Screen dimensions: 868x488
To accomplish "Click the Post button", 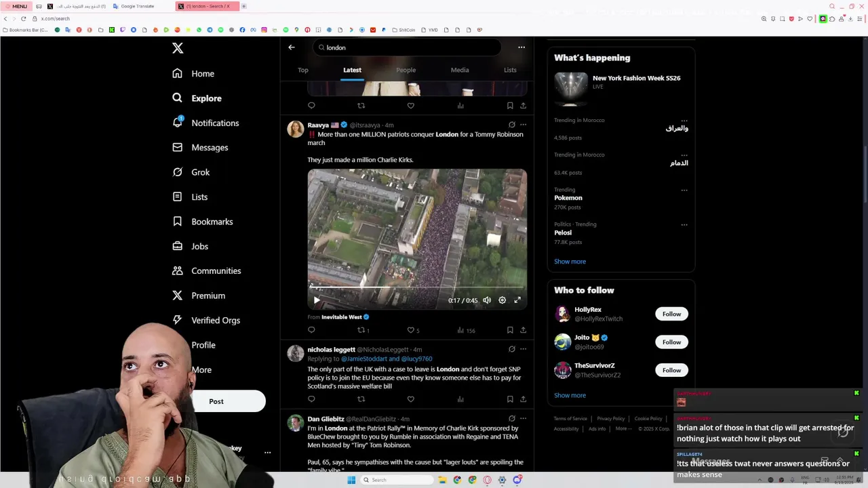I will click(x=216, y=401).
